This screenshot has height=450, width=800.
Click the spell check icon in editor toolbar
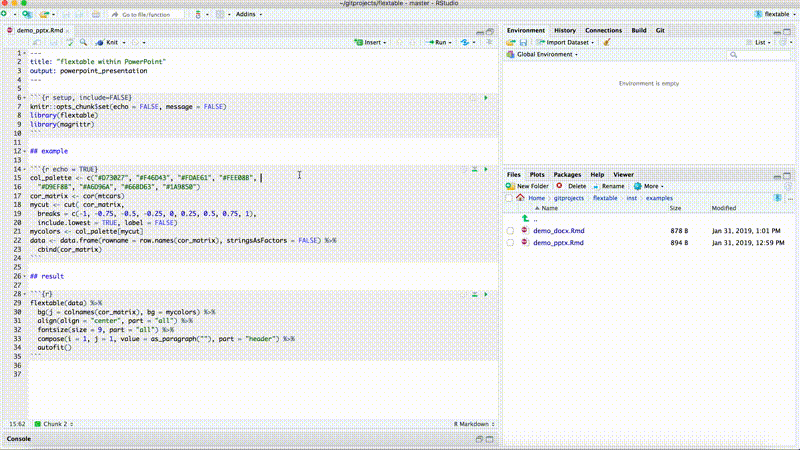pyautogui.click(x=70, y=42)
